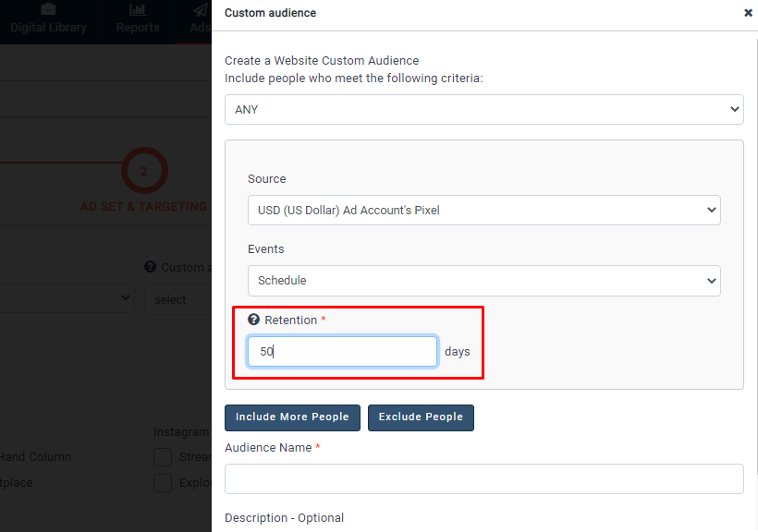
Task: Open the Source pixel dropdown
Action: [483, 210]
